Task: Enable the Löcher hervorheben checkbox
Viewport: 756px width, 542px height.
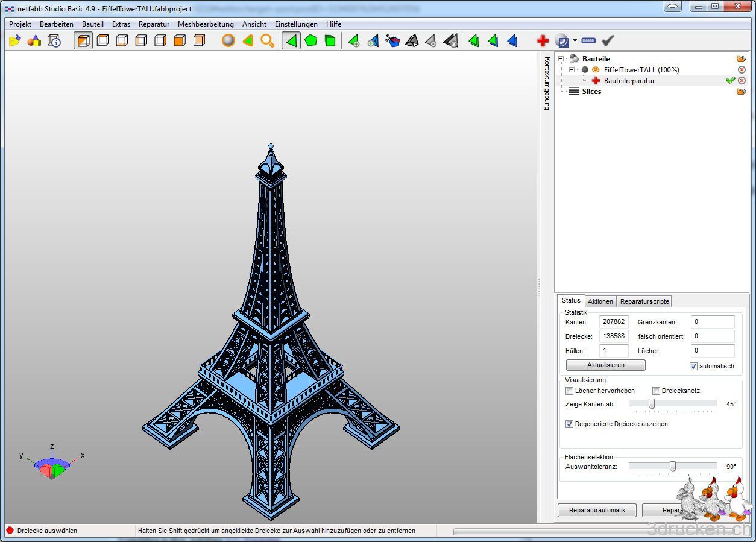Action: coord(570,391)
